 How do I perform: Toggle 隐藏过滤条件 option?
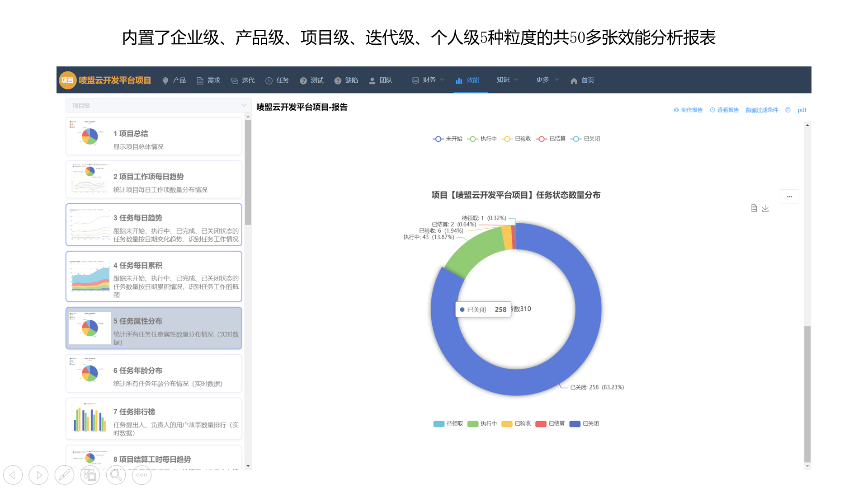tap(762, 110)
